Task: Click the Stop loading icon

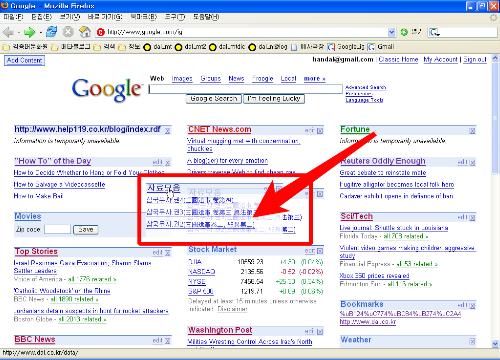Action: click(x=68, y=32)
